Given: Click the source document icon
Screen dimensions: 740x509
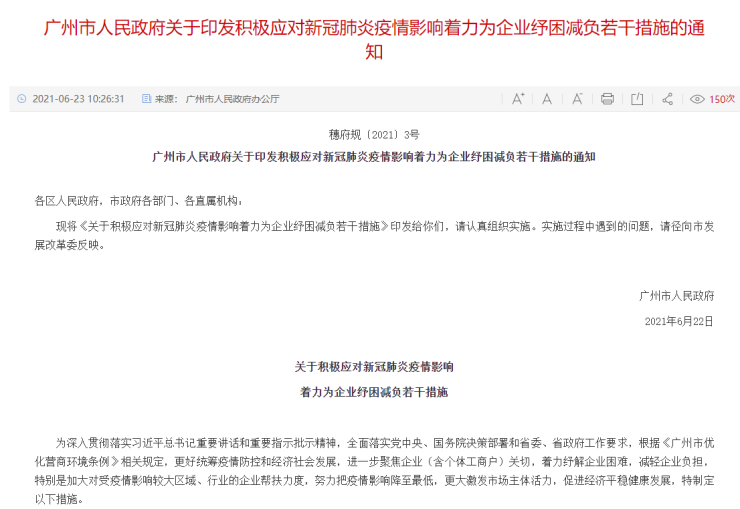Looking at the screenshot, I should [x=146, y=99].
